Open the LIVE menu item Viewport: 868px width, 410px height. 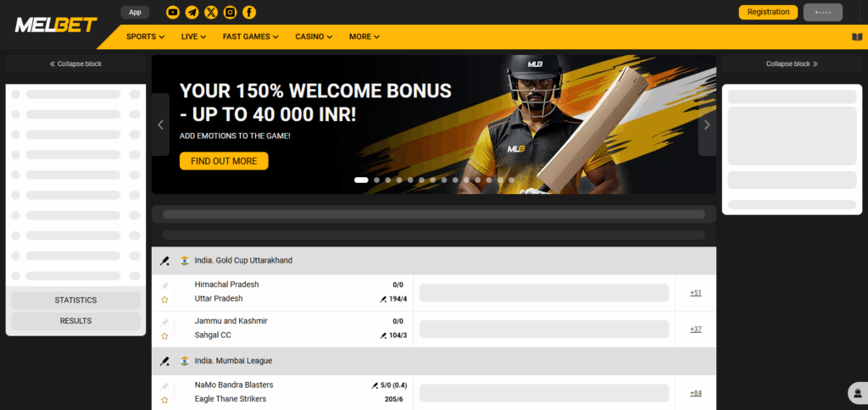pos(194,37)
